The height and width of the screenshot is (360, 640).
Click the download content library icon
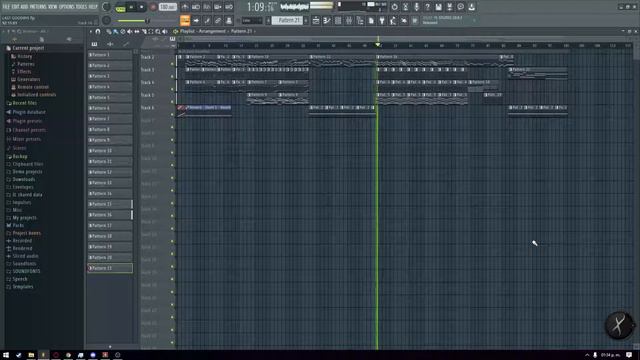[x=471, y=7]
